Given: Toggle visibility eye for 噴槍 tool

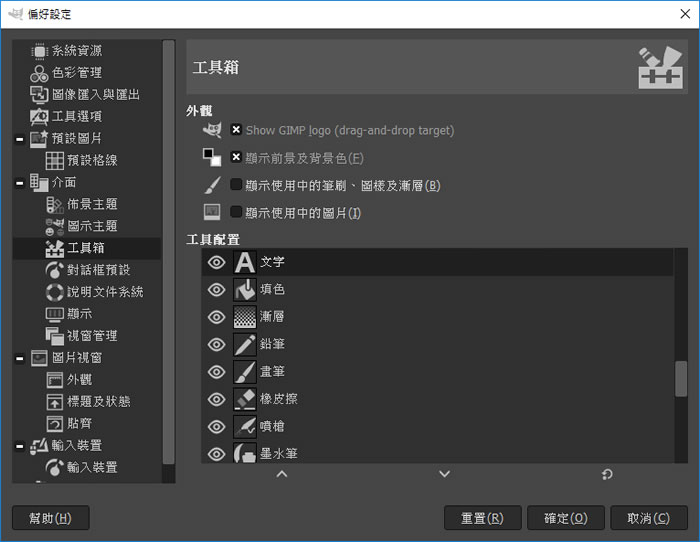Looking at the screenshot, I should [217, 427].
